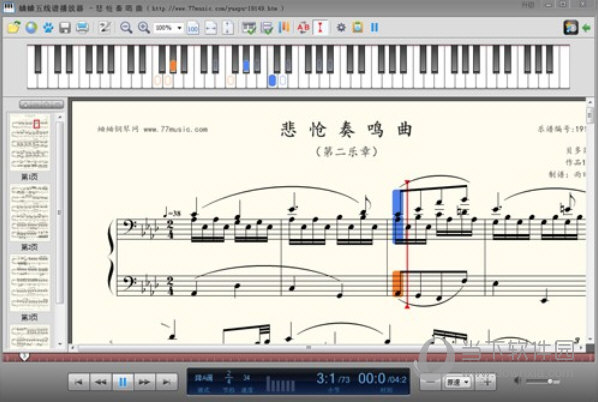Click the orange highlighted note in bass staff
Image resolution: width=598 pixels, height=402 pixels.
click(x=397, y=284)
